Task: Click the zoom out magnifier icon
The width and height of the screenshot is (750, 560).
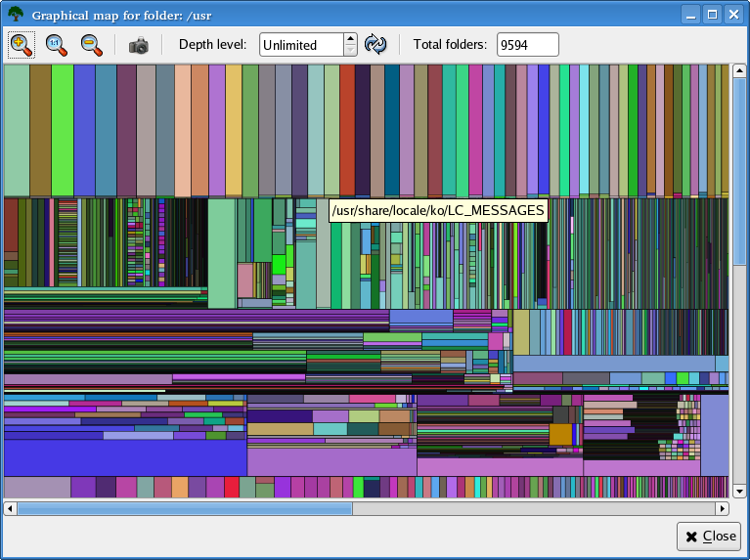Action: pos(92,45)
